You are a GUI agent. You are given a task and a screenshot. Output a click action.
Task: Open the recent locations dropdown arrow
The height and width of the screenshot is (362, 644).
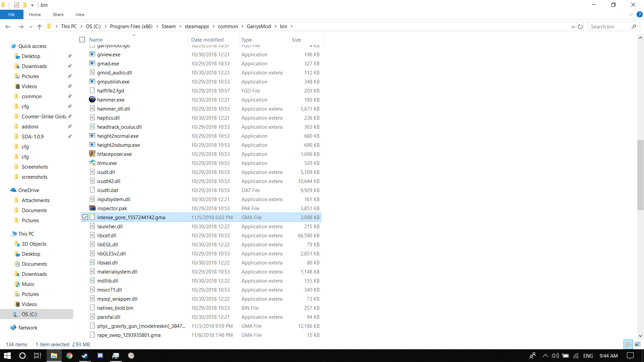(31, 26)
